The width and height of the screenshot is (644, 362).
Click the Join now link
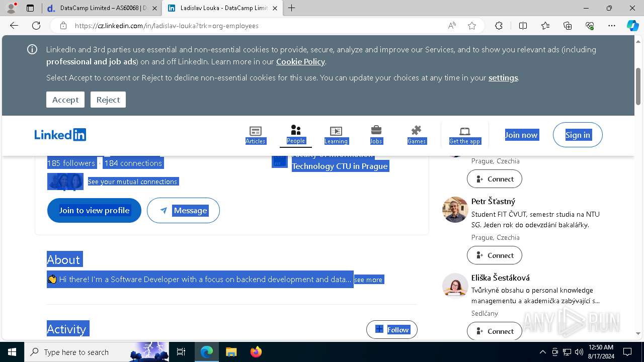point(521,135)
